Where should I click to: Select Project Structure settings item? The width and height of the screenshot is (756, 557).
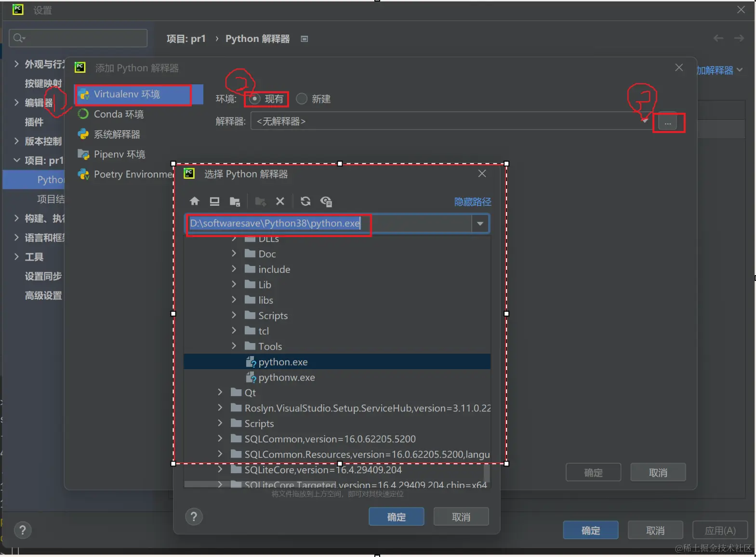pos(51,199)
